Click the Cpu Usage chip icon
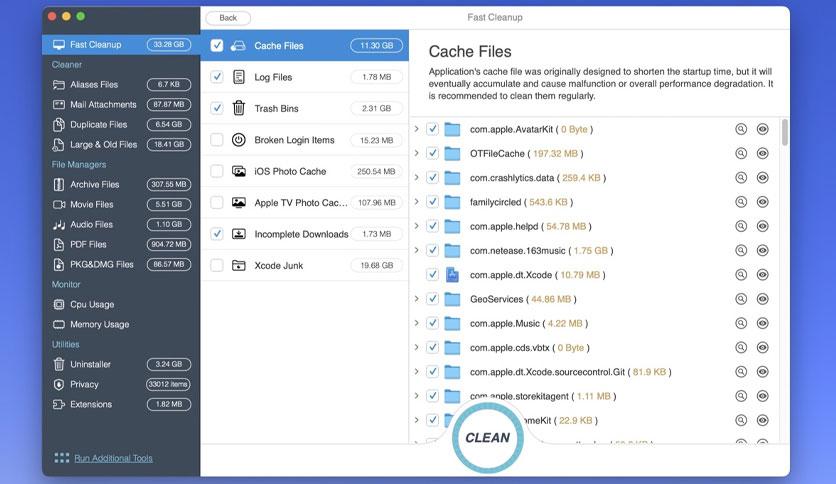Image resolution: width=836 pixels, height=484 pixels. click(59, 304)
